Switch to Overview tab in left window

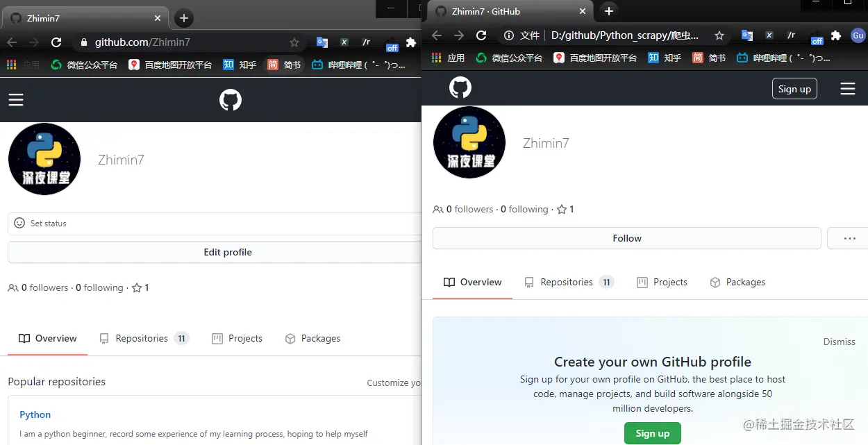pyautogui.click(x=48, y=338)
